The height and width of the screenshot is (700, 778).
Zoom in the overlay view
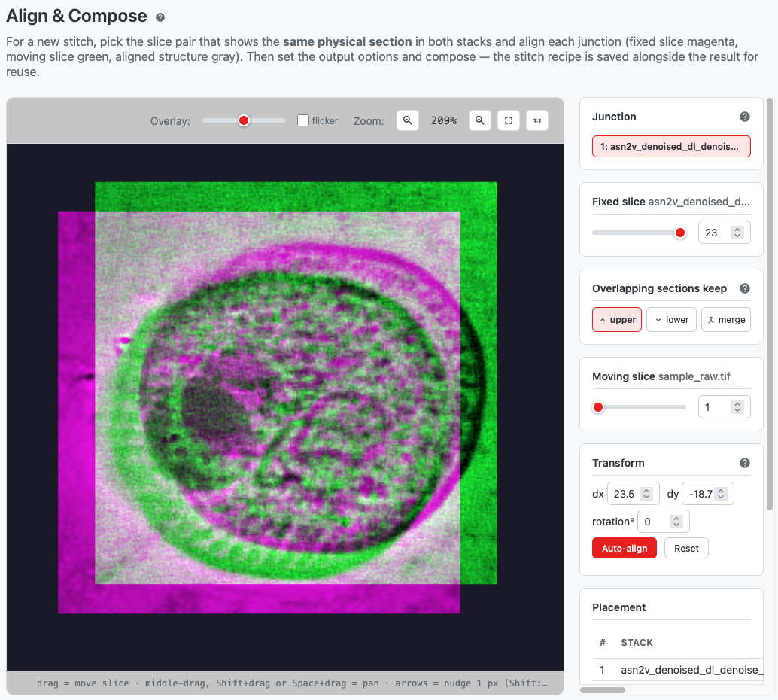point(480,120)
